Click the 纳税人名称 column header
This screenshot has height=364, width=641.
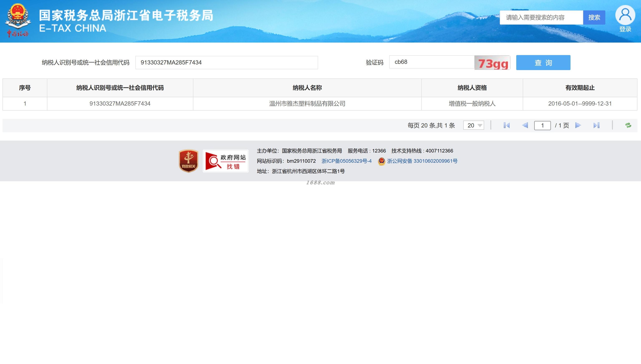307,88
